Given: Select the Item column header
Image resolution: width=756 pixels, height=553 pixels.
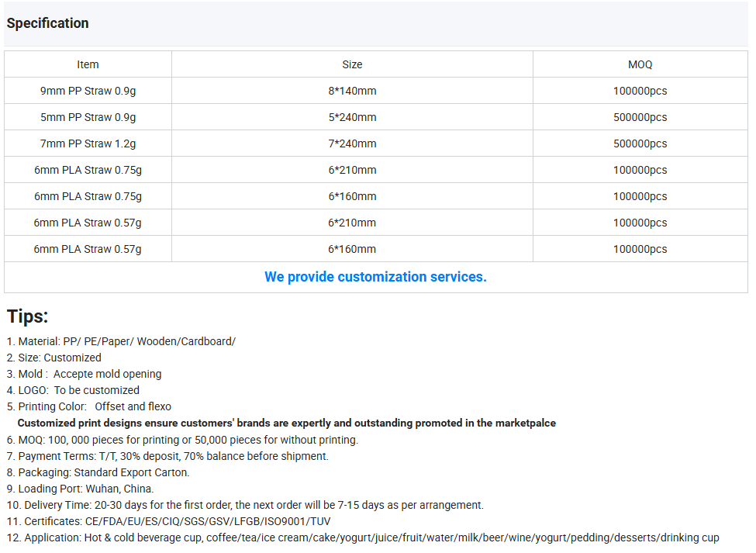Looking at the screenshot, I should tap(88, 64).
